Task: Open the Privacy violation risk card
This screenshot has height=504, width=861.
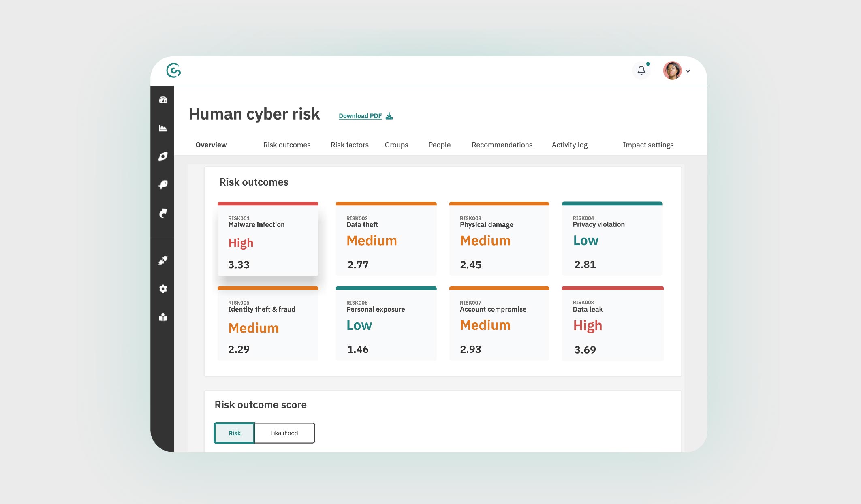Action: tap(612, 239)
